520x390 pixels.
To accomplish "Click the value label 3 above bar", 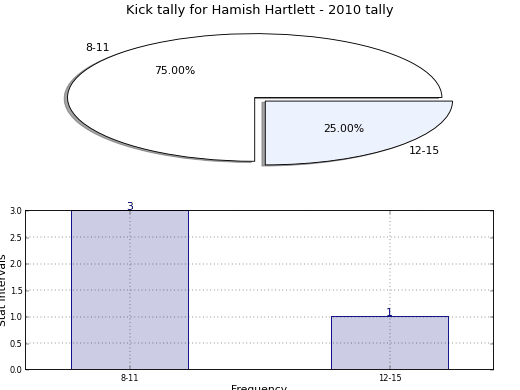I will point(130,206).
